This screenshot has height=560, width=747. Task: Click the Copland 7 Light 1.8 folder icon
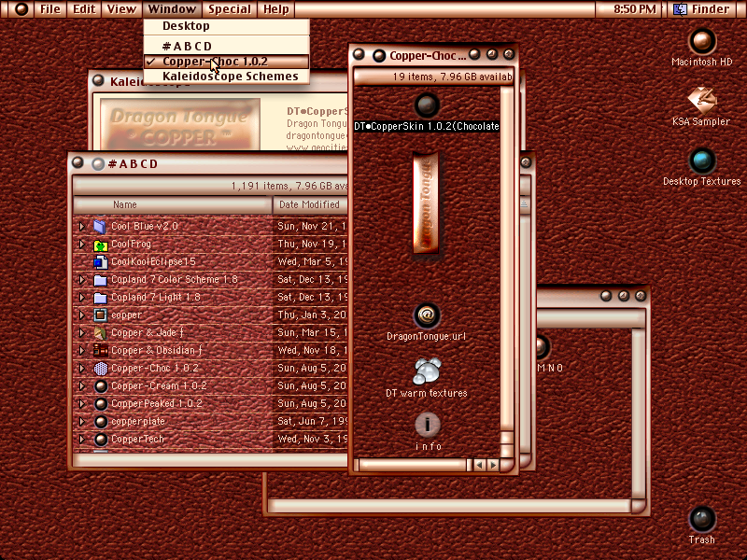point(100,298)
